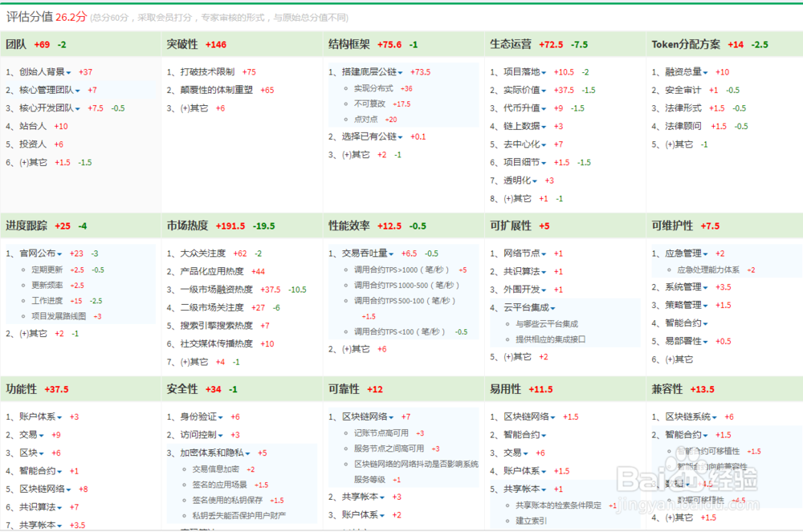
Task: Expand 区块链系统 under 兼容性
Action: [x=715, y=418]
